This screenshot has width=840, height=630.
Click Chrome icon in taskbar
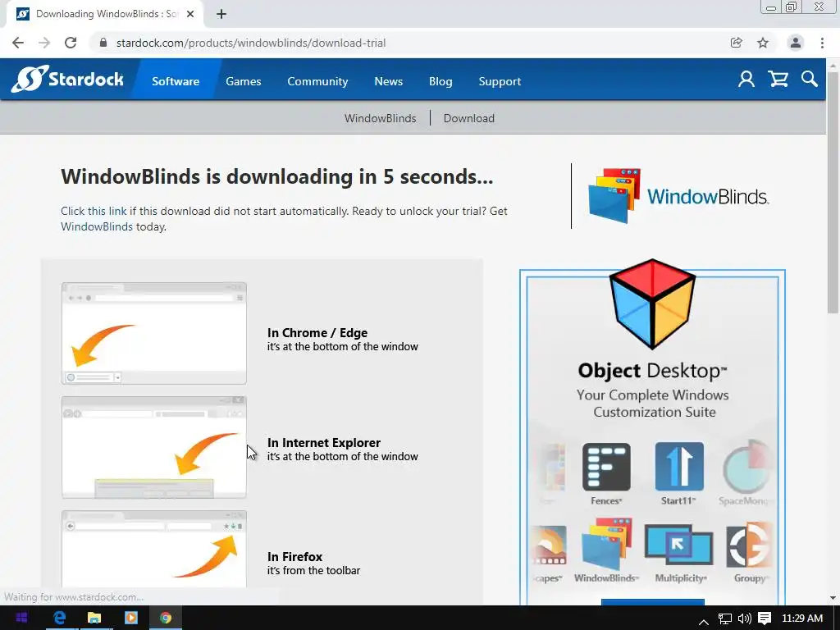click(x=166, y=619)
